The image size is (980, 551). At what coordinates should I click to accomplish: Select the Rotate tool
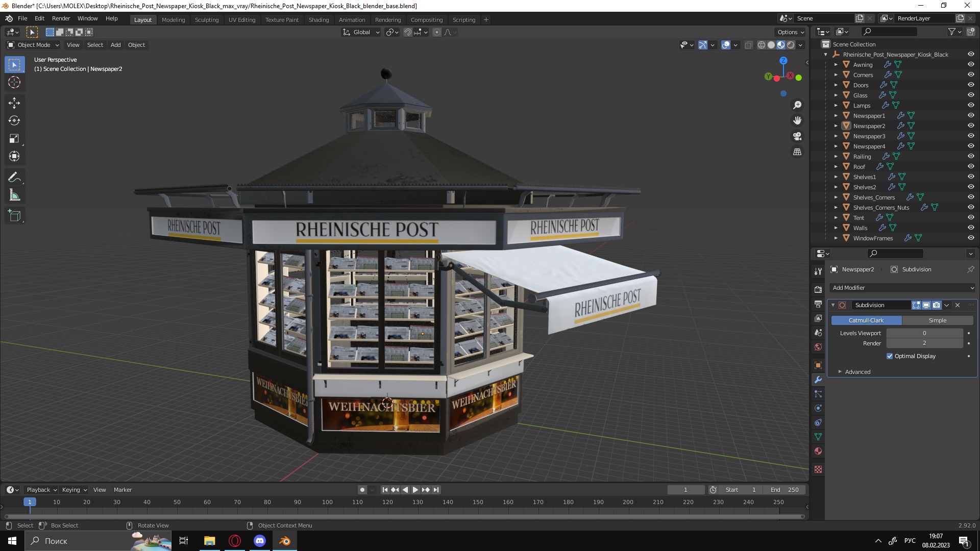(14, 121)
